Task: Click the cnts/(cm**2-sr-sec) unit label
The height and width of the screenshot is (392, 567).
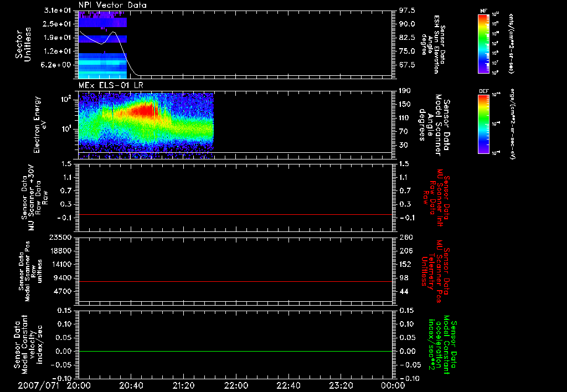Action: (x=511, y=44)
